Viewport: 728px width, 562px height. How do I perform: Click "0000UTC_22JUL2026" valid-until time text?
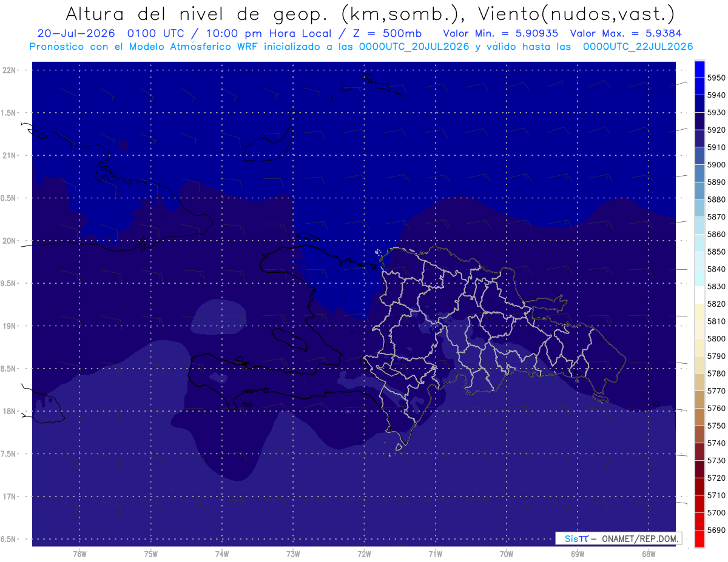[638, 47]
